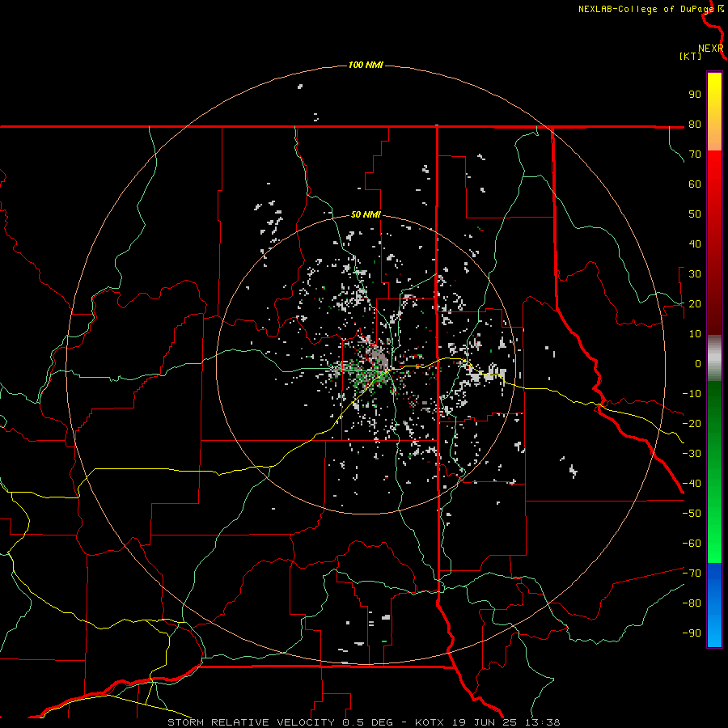Screen dimensions: 728x728
Task: Click the 0 scale label
Action: [698, 364]
